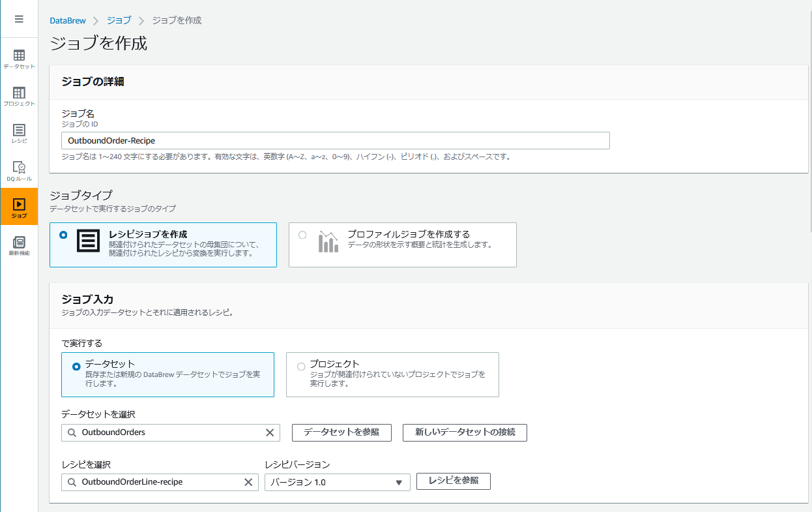The image size is (812, 512).
Task: Click 新しいデータセットの接続
Action: point(465,432)
